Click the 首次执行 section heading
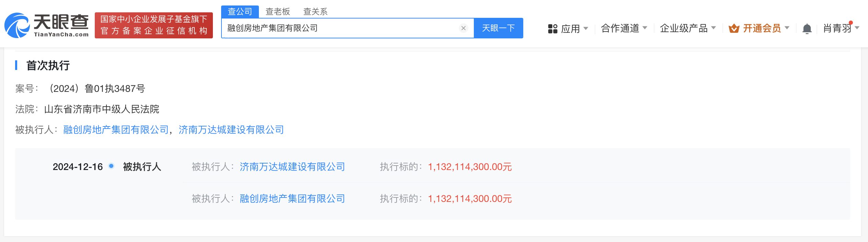The height and width of the screenshot is (242, 868). point(48,65)
